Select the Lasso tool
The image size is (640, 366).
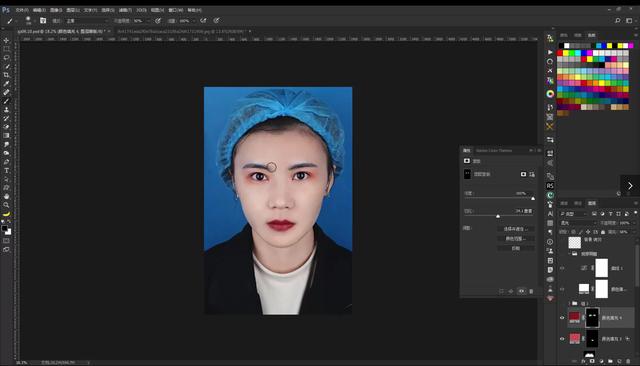click(x=6, y=58)
